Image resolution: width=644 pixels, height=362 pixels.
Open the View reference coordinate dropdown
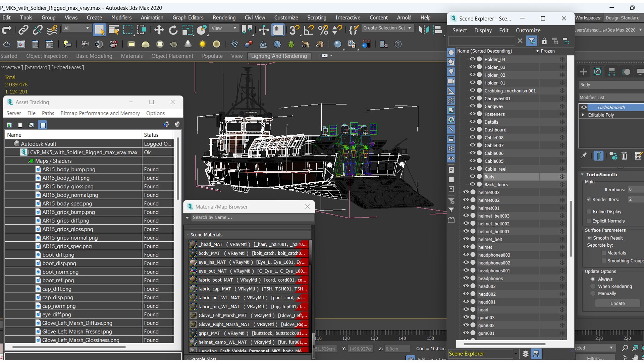[224, 28]
